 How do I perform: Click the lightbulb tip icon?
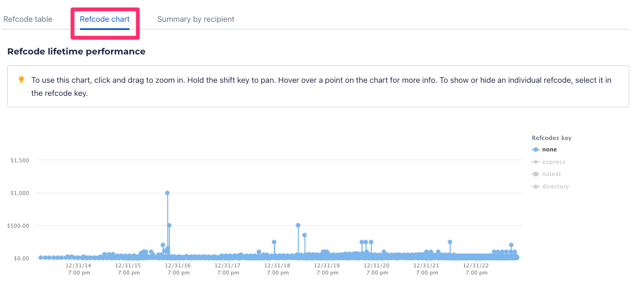pyautogui.click(x=21, y=80)
